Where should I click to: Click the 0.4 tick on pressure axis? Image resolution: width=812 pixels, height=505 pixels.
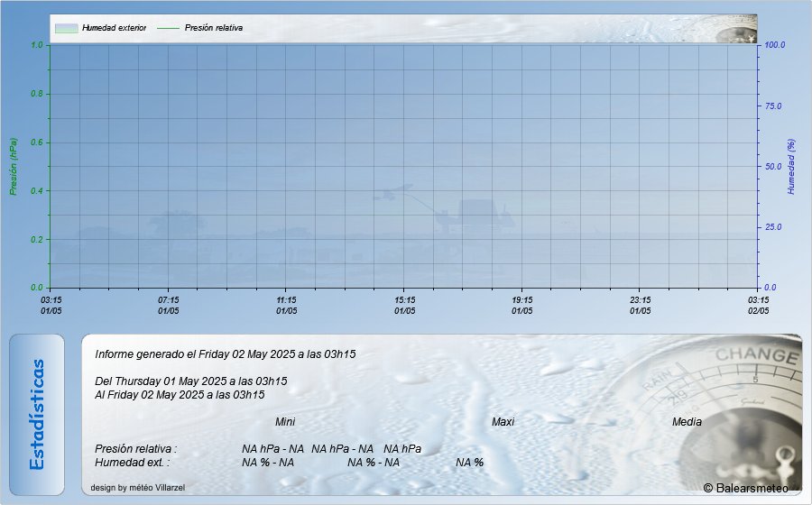point(37,191)
